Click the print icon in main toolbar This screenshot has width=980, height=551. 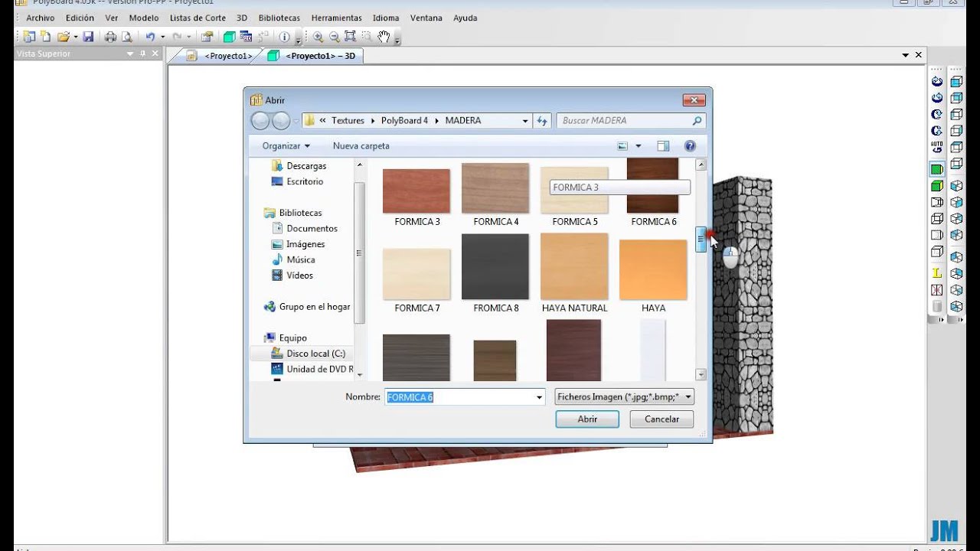pyautogui.click(x=110, y=37)
